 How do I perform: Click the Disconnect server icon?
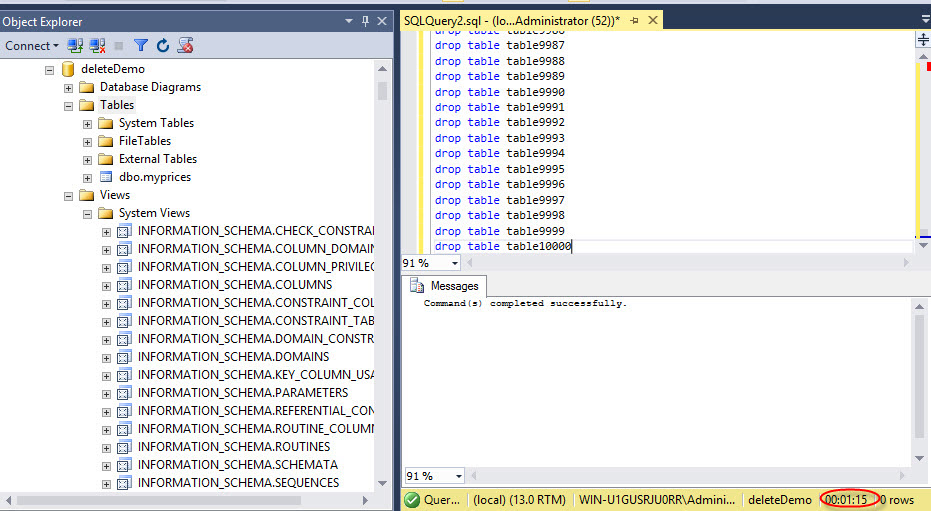pyautogui.click(x=97, y=46)
